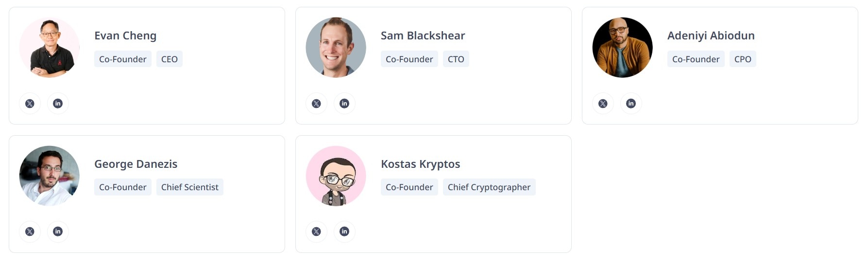Open Sam Blackshear's LinkedIn icon
The image size is (868, 269).
pyautogui.click(x=344, y=103)
